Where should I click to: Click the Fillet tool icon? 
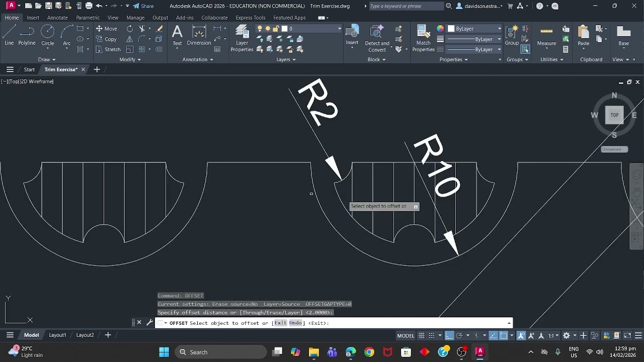[x=142, y=39]
